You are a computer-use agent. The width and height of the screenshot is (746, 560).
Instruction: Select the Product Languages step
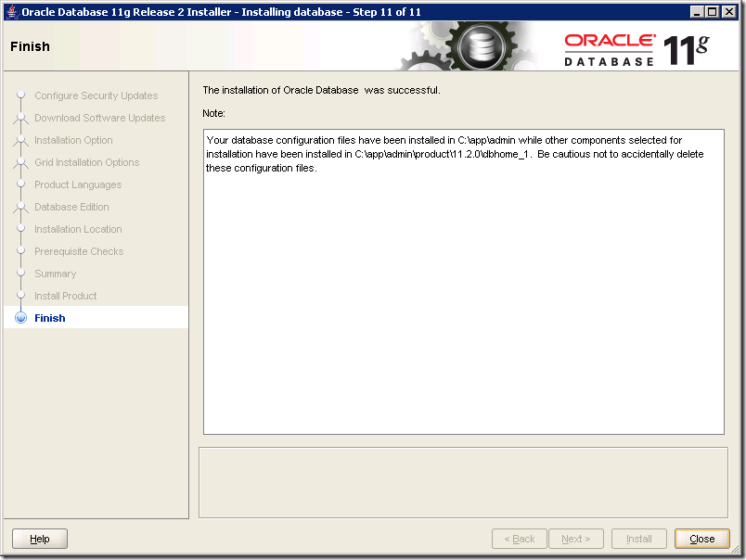78,185
